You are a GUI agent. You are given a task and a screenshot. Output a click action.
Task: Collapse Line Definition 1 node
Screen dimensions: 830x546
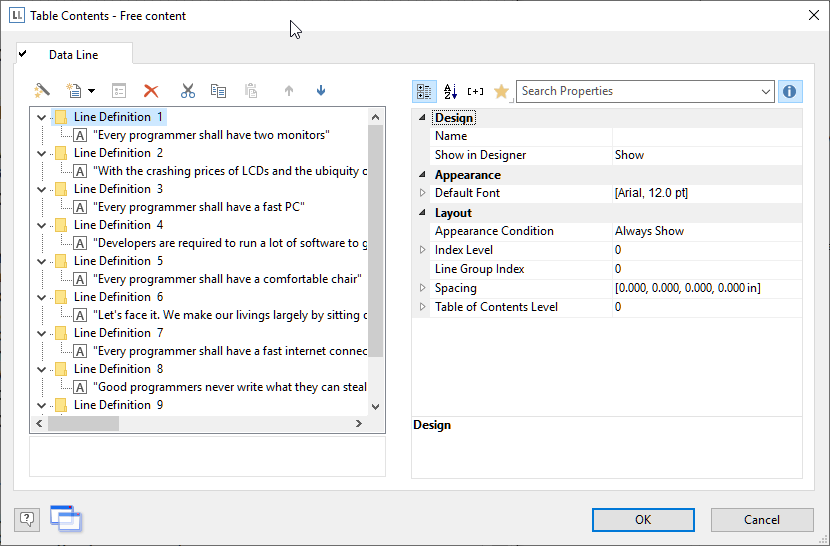(41, 118)
